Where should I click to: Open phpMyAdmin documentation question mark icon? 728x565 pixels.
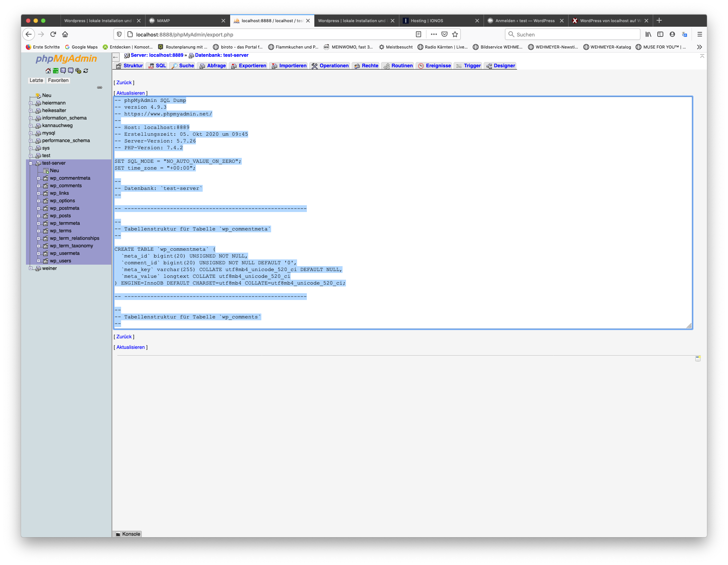(63, 71)
